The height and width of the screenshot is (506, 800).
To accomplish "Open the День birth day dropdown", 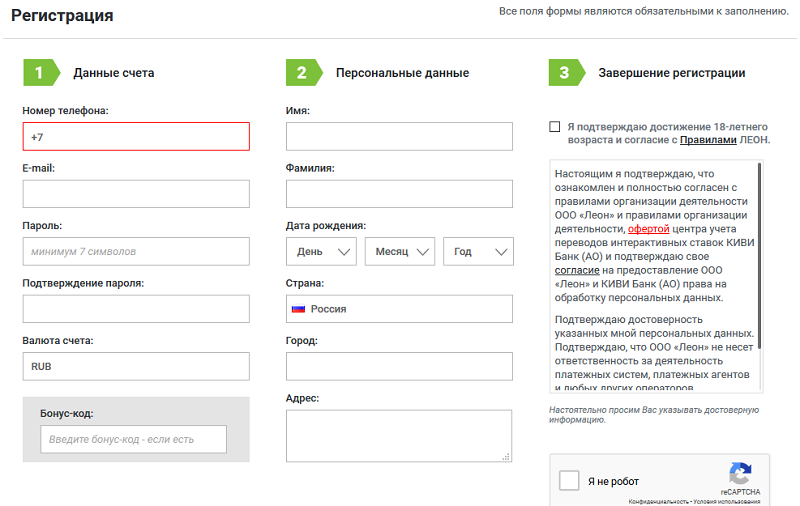I will coord(321,252).
